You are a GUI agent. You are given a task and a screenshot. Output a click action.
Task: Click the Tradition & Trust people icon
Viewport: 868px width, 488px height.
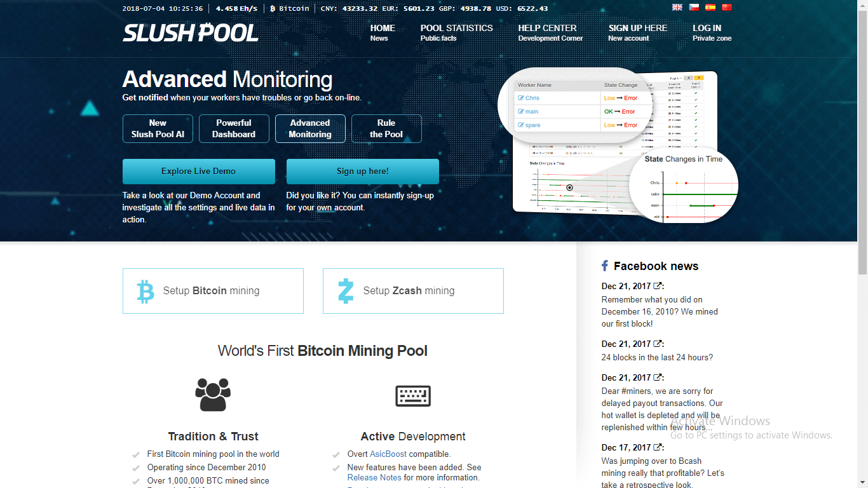(x=213, y=395)
